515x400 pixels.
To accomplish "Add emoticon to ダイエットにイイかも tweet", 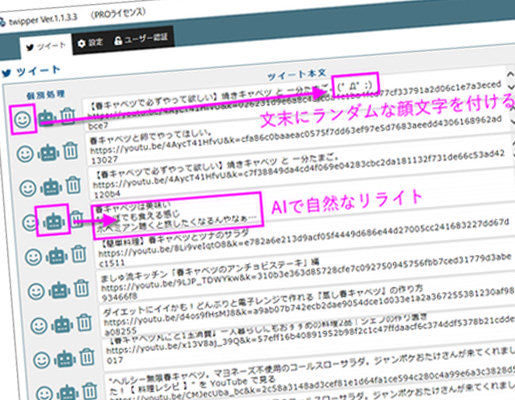I will (39, 326).
